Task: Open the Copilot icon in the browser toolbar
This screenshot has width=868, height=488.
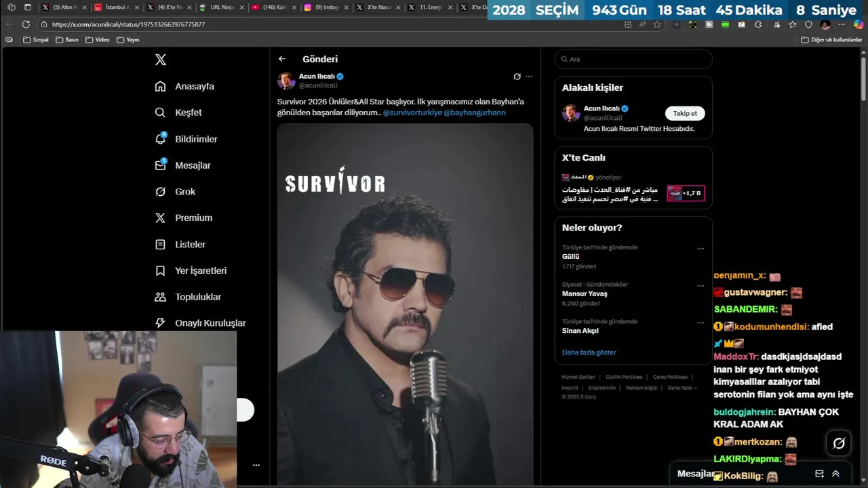Action: (858, 24)
